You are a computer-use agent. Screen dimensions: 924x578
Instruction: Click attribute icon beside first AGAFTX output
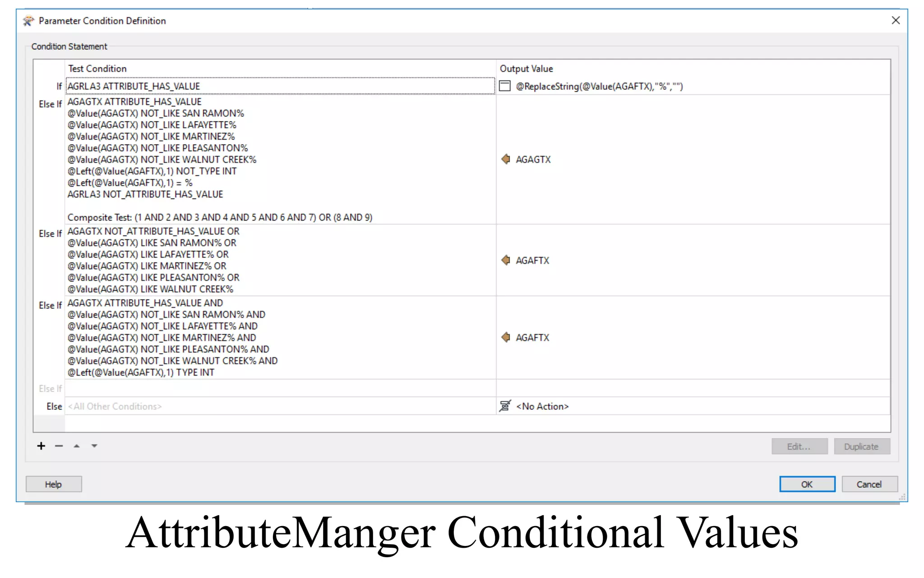(506, 261)
